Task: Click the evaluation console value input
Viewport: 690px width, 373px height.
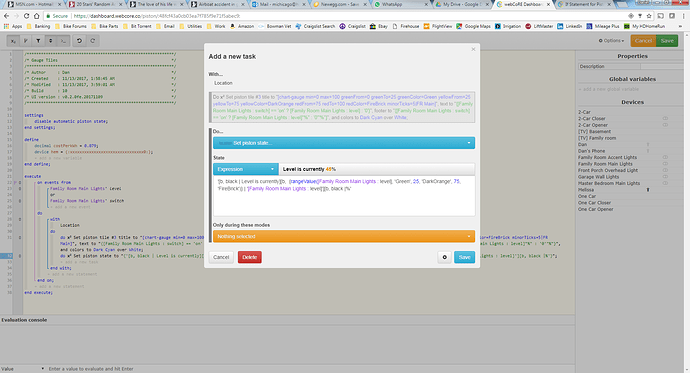Action: click(x=310, y=369)
